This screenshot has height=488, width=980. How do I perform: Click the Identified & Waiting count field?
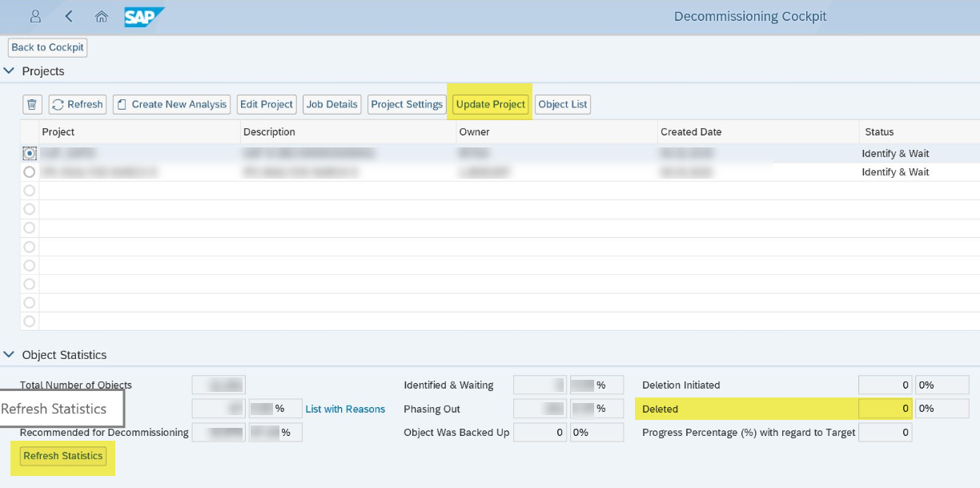click(540, 385)
